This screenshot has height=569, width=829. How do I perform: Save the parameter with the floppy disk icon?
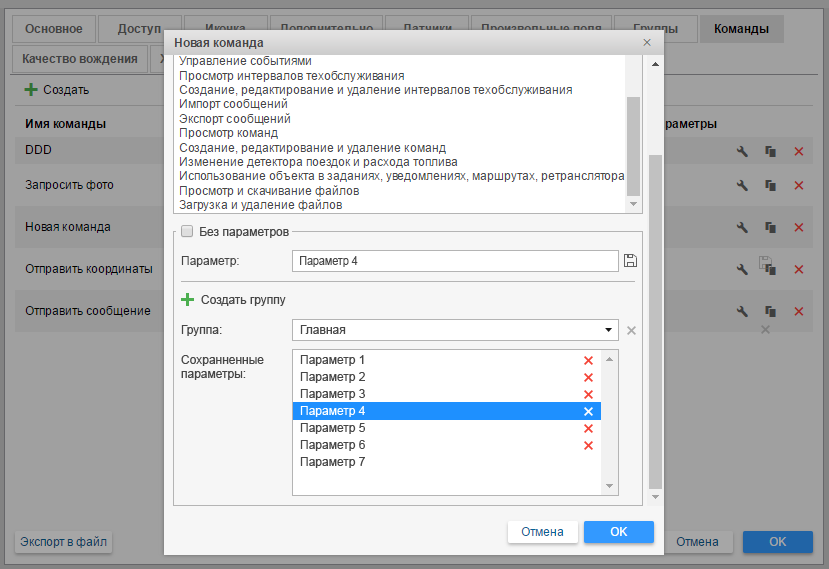tap(630, 261)
